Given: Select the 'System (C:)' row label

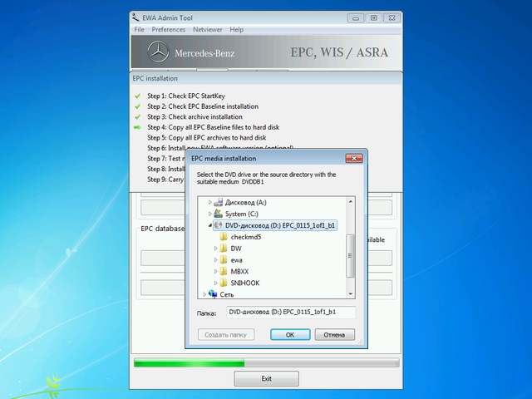Looking at the screenshot, I should click(242, 214).
